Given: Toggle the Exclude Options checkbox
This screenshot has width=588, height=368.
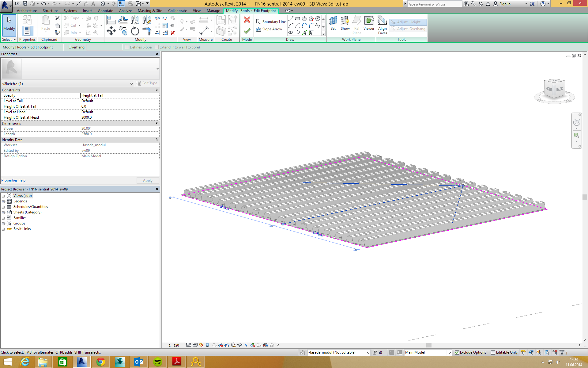Looking at the screenshot, I should coord(457,352).
